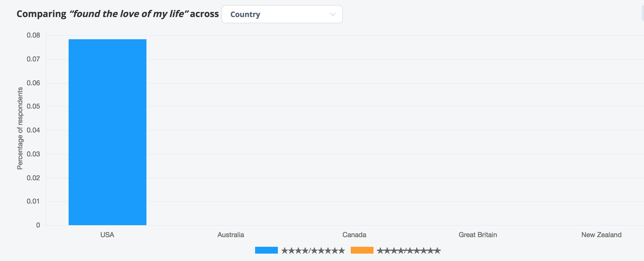Select the Great Britain axis label
This screenshot has height=261, width=644.
click(x=478, y=235)
